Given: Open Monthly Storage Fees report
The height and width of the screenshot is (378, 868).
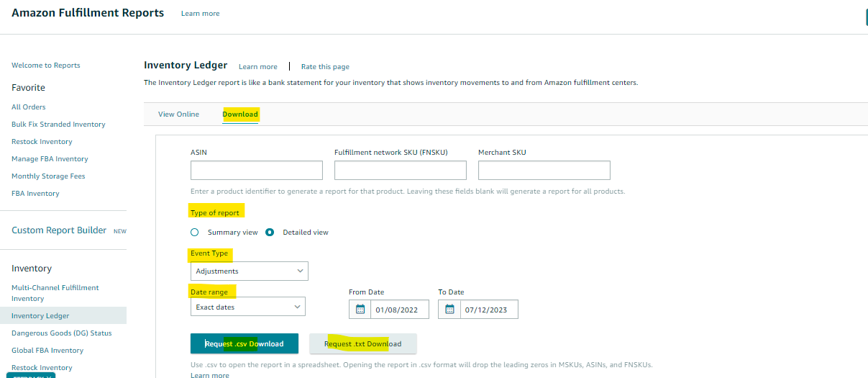Looking at the screenshot, I should [x=48, y=176].
